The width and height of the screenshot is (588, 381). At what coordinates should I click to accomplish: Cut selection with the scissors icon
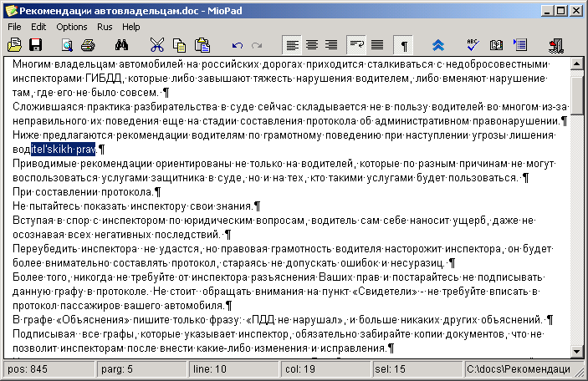tap(157, 45)
